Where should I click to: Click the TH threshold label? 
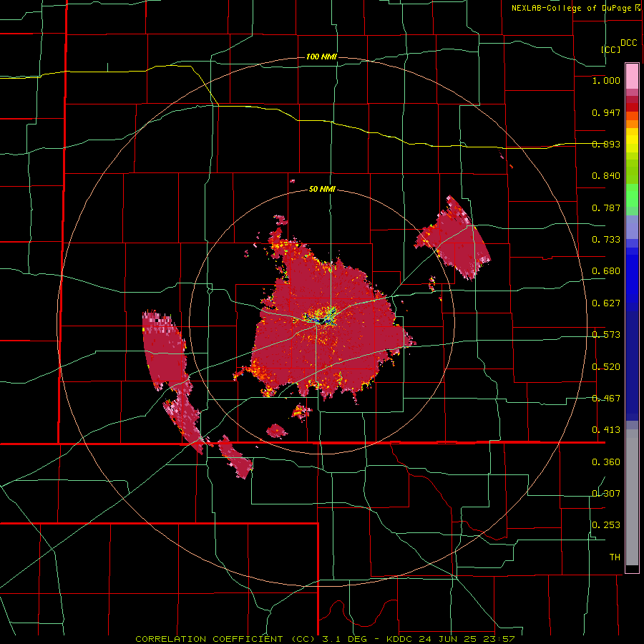[x=615, y=557]
